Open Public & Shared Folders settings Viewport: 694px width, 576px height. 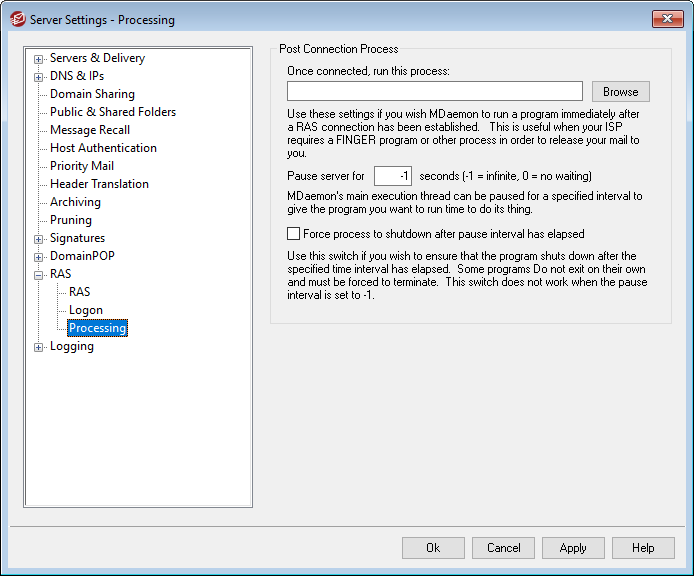point(112,112)
